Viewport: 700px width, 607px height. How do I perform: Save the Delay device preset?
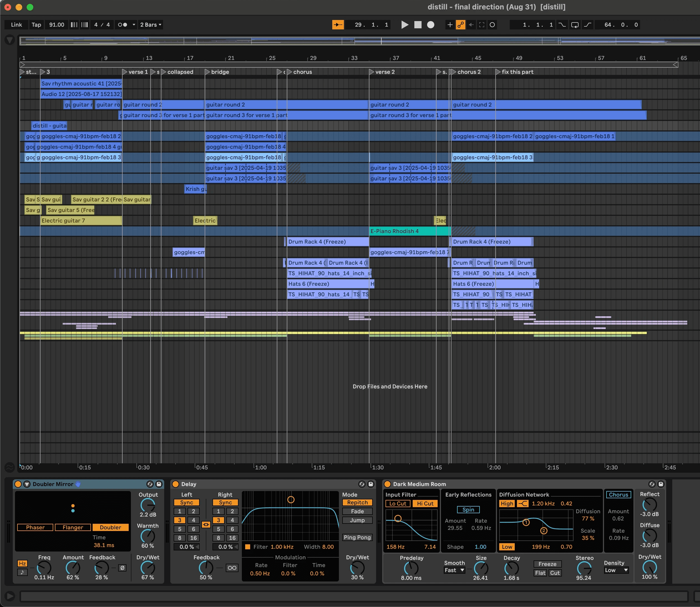[x=371, y=484]
